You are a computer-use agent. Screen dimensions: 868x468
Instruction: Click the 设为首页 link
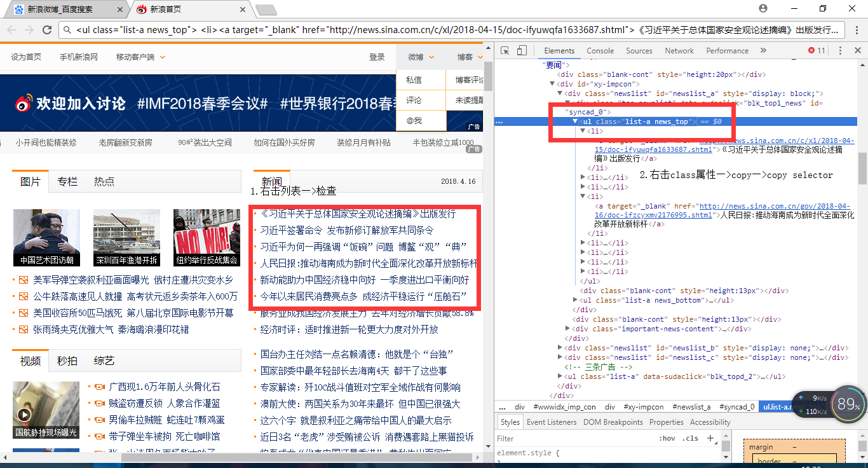click(26, 57)
